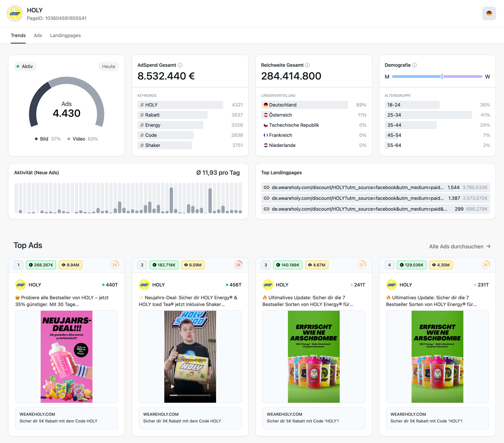
Task: Select the Niederlande country row
Action: coord(314,145)
